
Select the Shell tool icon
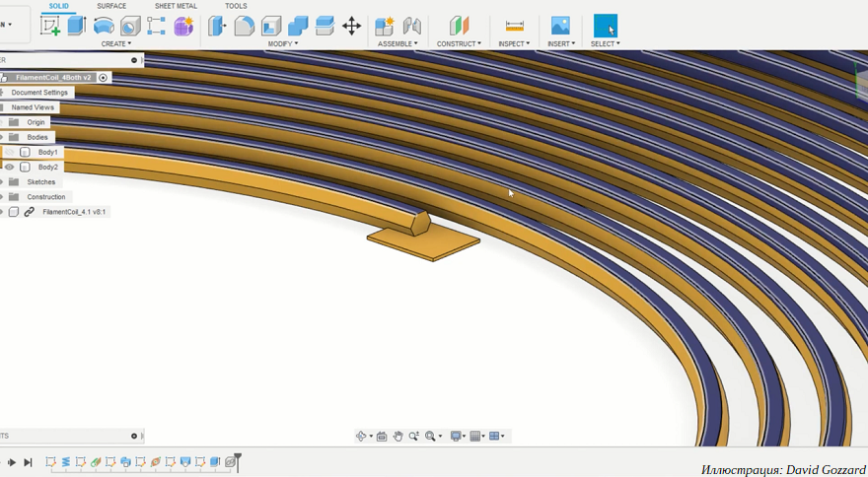coord(271,26)
